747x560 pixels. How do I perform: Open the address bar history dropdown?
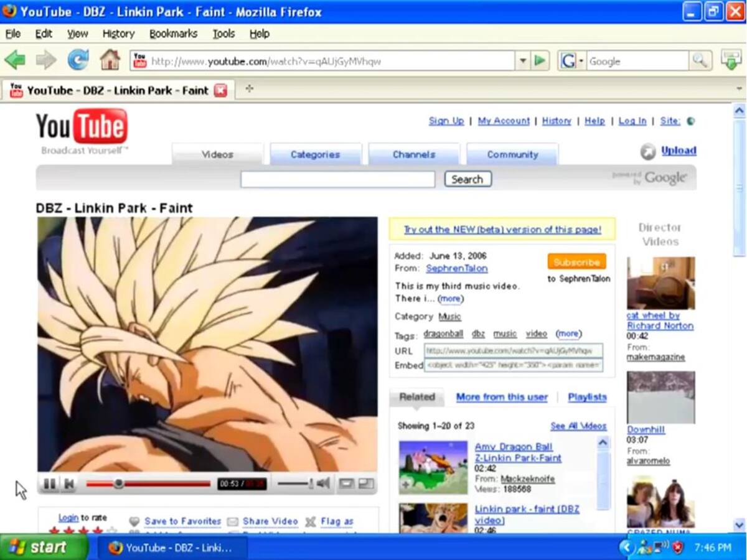click(523, 61)
